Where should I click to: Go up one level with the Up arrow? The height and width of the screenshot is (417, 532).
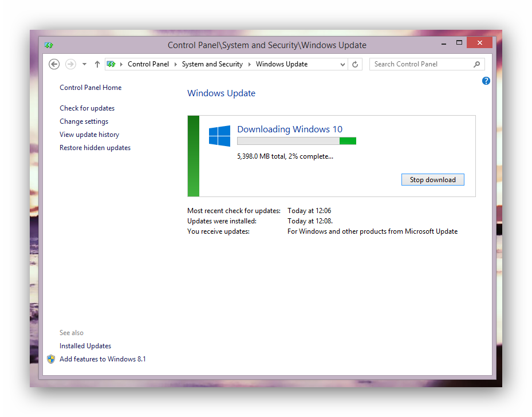pyautogui.click(x=97, y=64)
